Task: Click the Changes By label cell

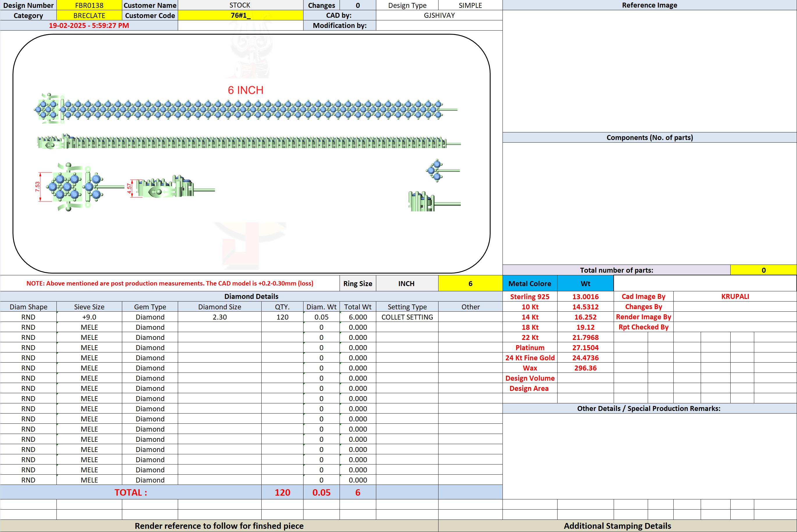Action: point(643,307)
